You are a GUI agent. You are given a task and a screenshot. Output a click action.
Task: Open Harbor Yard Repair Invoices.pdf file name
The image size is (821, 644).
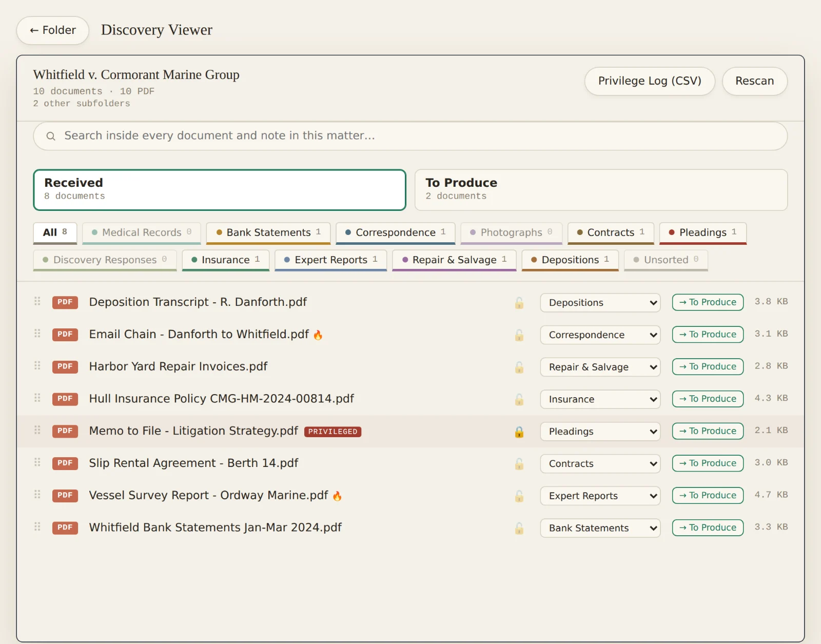[178, 367]
